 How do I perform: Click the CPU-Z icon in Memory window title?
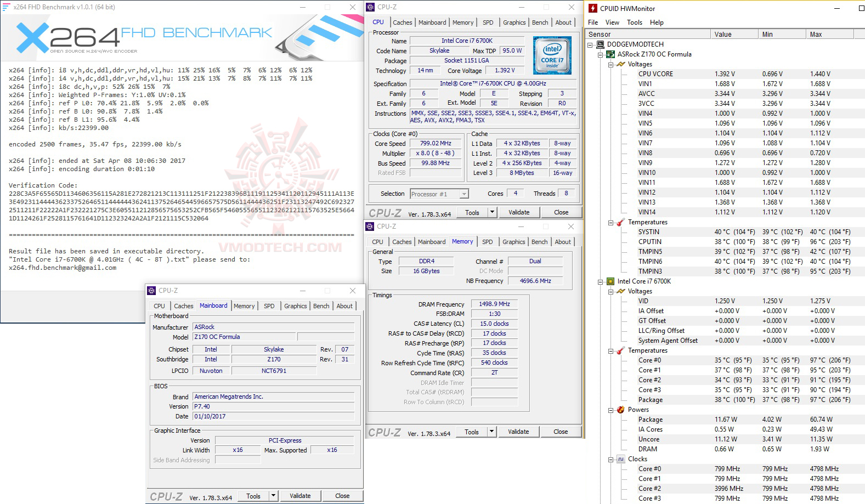pyautogui.click(x=370, y=226)
